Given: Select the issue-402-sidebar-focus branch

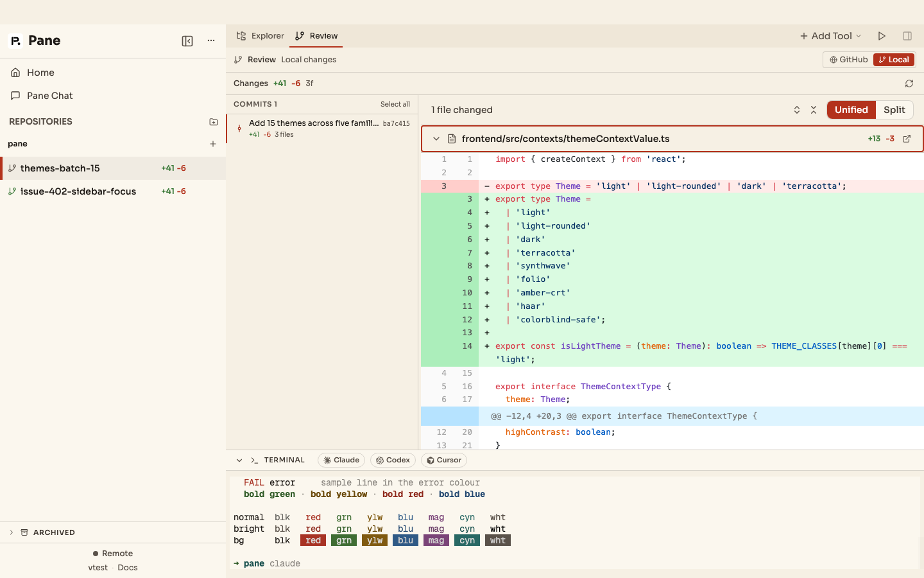Looking at the screenshot, I should click(x=113, y=191).
